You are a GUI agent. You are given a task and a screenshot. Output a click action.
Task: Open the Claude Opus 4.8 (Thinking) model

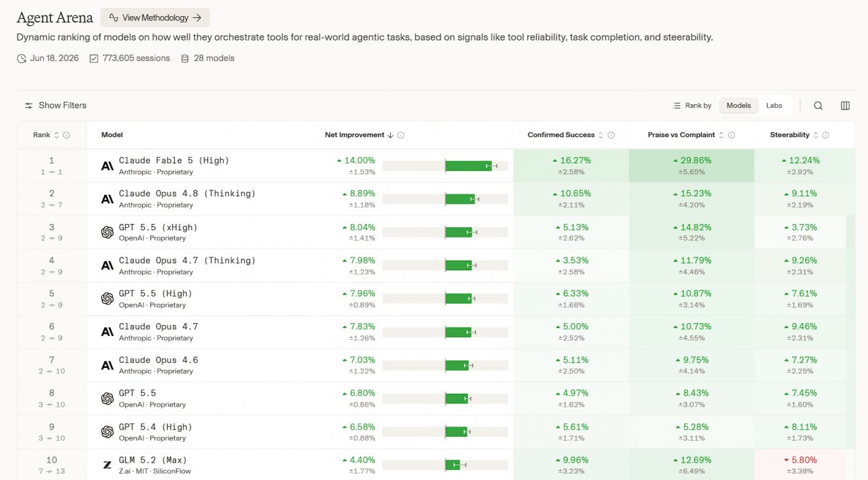[x=187, y=193]
